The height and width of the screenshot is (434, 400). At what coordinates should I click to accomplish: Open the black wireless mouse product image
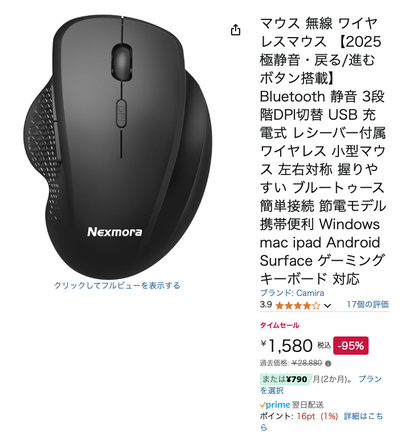coord(117,147)
